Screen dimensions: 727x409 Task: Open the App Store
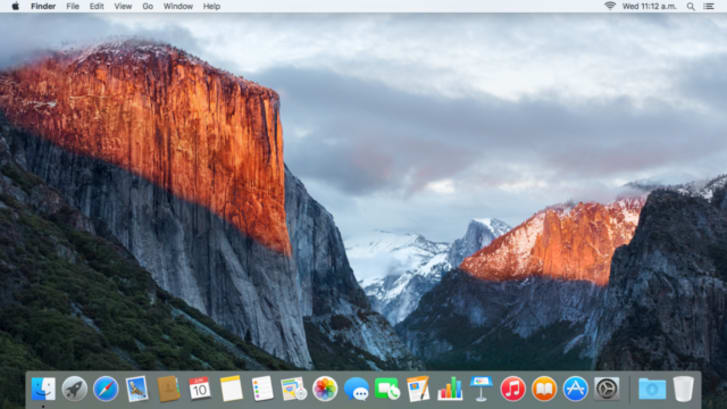tap(575, 389)
